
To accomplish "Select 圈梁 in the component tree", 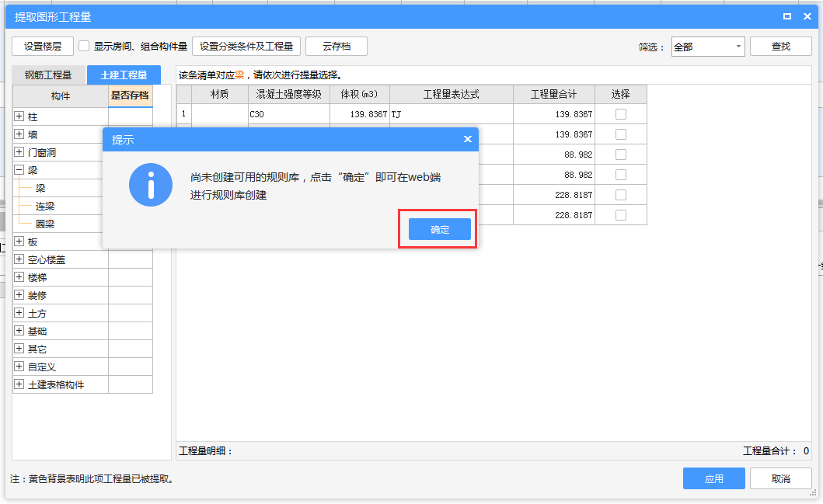I will click(45, 224).
